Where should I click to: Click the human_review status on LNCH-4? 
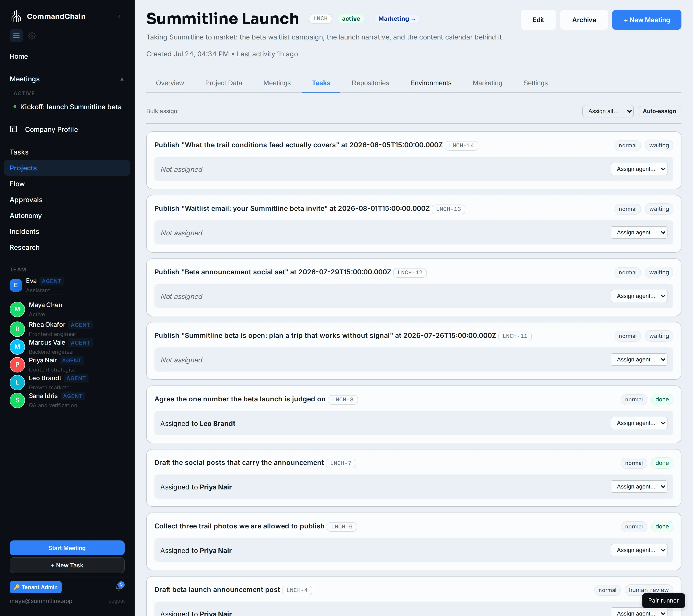[x=648, y=590]
